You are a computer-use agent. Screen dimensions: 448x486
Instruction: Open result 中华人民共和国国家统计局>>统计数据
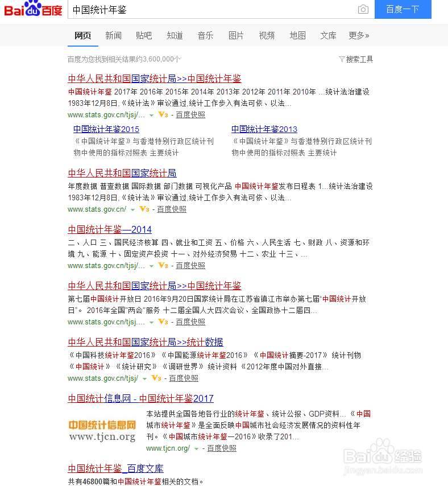pyautogui.click(x=146, y=342)
